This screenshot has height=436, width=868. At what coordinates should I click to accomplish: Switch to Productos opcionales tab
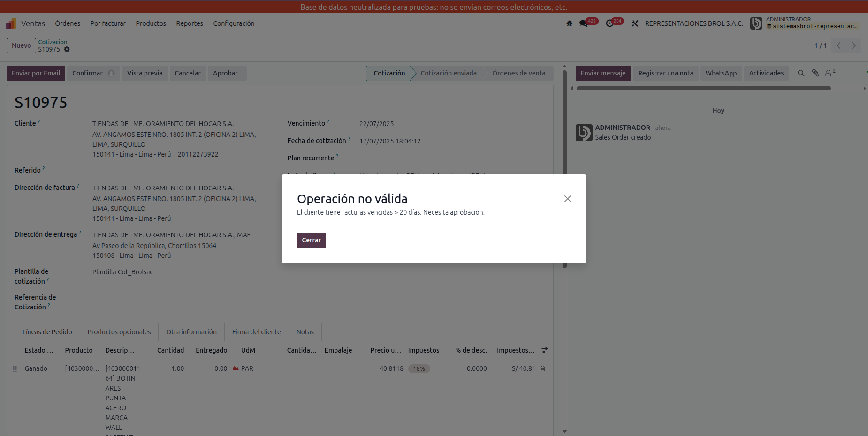(119, 332)
